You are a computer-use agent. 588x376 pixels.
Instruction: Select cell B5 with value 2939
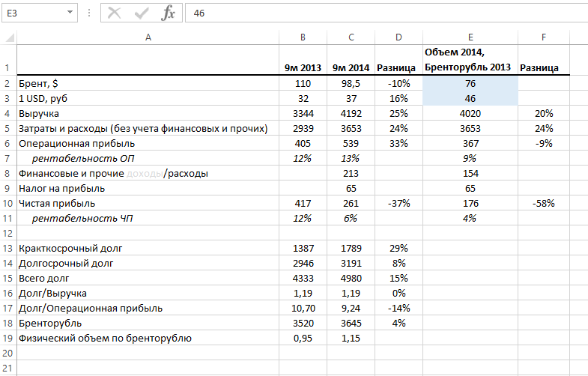click(303, 128)
